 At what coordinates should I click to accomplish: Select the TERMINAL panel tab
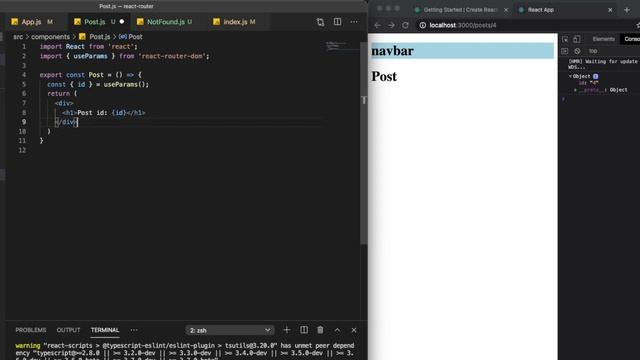click(105, 330)
